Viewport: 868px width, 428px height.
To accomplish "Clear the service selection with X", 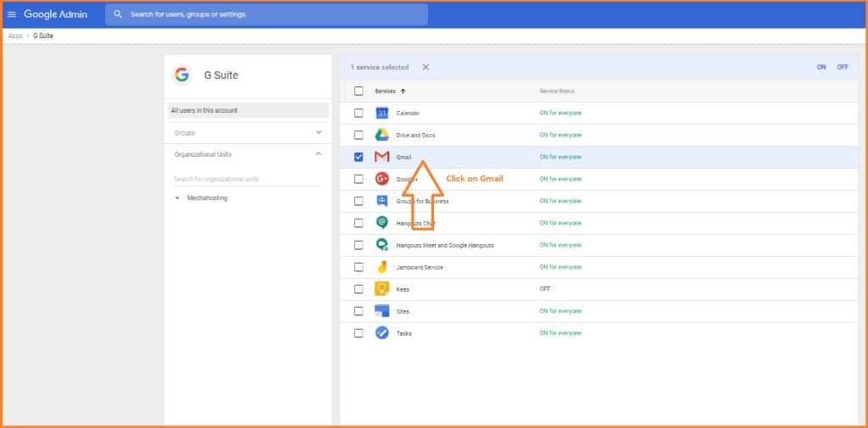I will tap(426, 67).
